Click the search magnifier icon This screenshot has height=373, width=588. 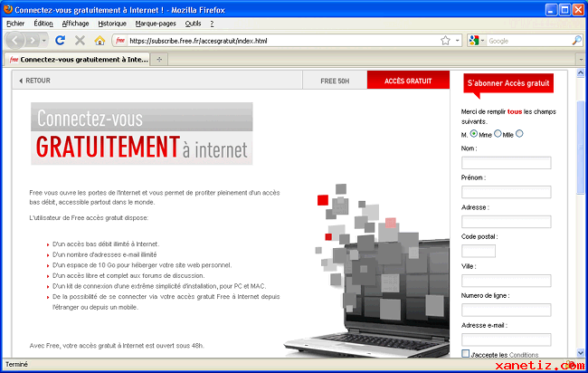(x=577, y=41)
